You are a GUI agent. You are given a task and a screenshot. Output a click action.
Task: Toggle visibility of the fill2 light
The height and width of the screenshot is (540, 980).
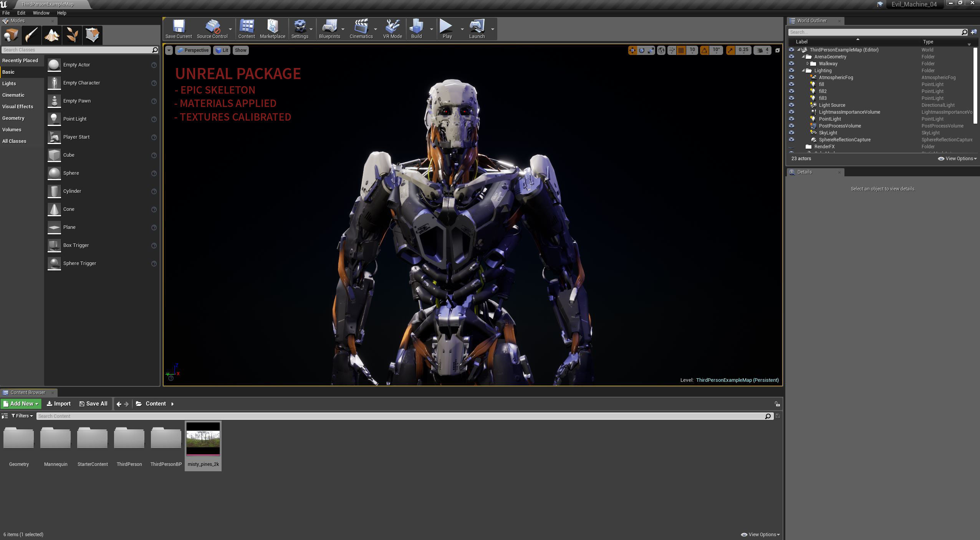[x=791, y=91]
